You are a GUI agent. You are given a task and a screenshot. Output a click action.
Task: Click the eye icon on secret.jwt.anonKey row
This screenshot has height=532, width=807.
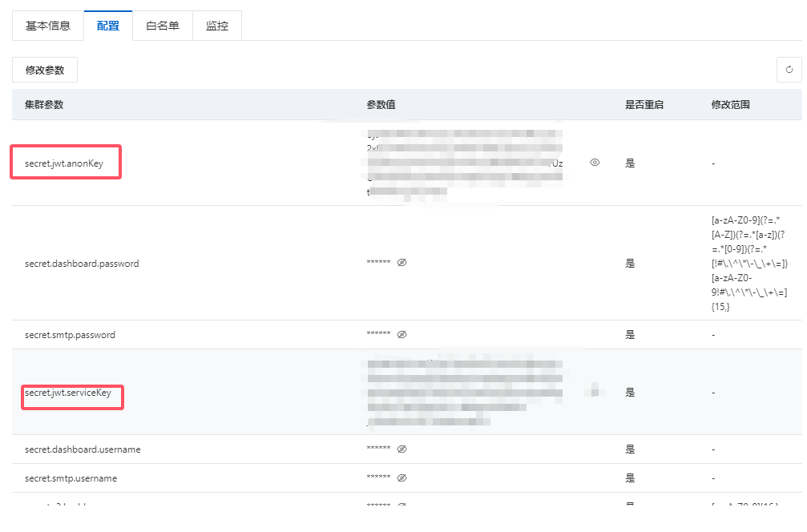595,162
